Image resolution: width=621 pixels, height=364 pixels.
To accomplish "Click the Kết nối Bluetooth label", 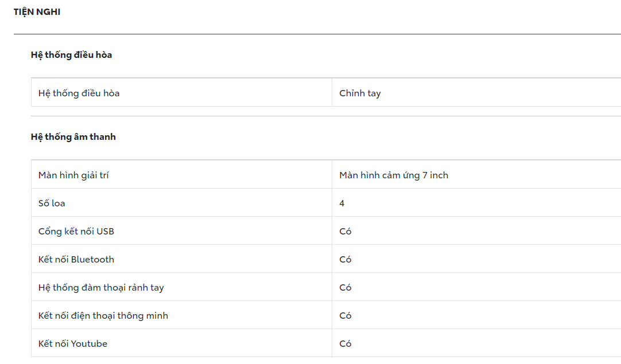I will point(76,259).
